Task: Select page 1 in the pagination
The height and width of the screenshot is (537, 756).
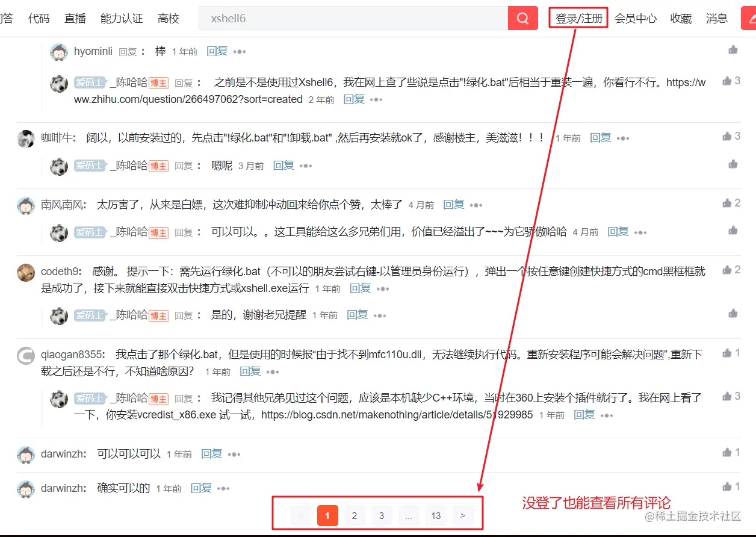Action: click(x=327, y=516)
